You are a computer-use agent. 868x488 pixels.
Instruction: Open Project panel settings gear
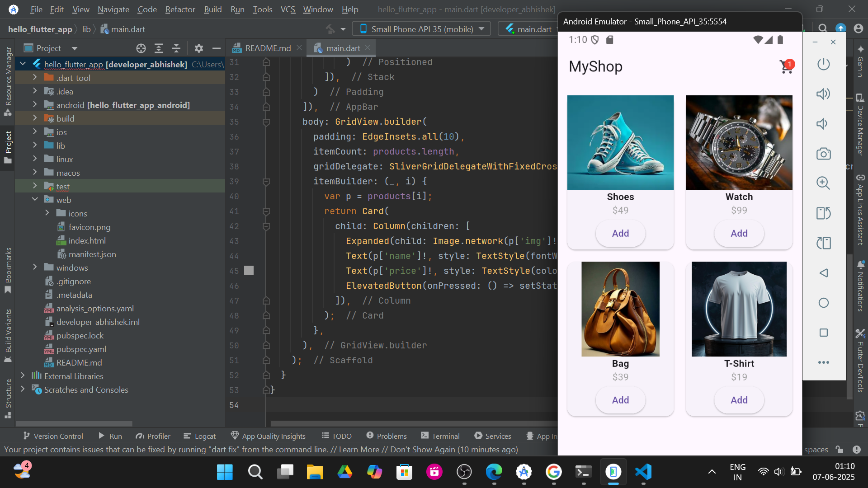click(198, 48)
